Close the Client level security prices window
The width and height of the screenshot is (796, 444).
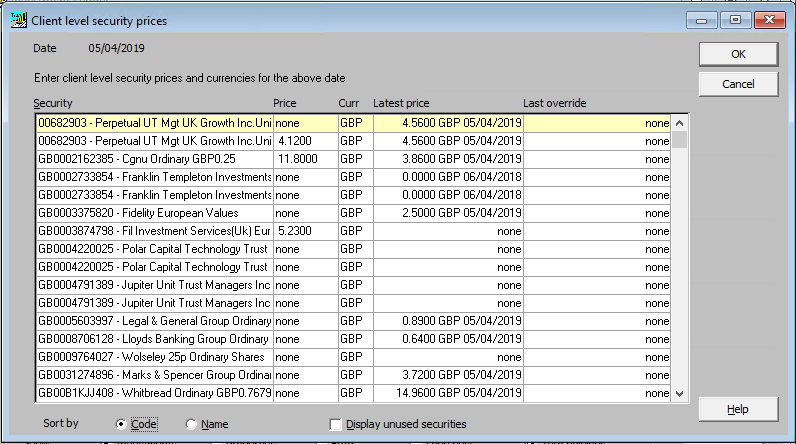pos(770,20)
